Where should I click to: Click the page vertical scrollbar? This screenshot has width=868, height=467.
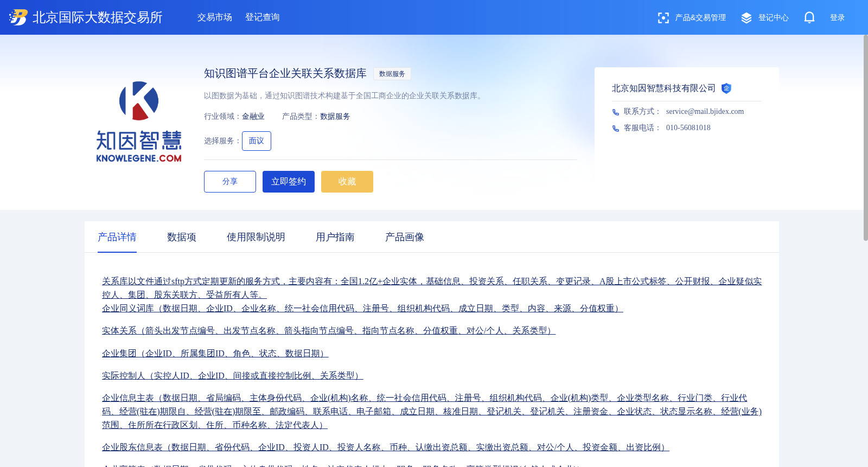pyautogui.click(x=865, y=138)
